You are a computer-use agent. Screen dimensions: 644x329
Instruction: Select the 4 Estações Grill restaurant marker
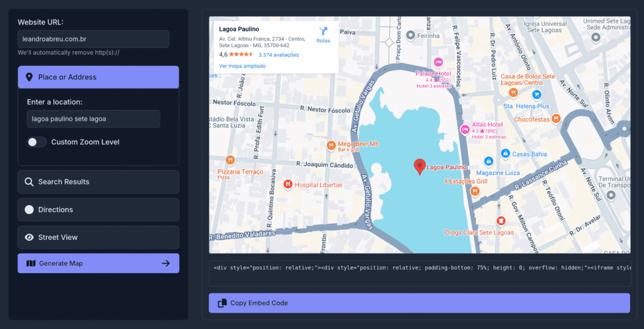click(475, 191)
